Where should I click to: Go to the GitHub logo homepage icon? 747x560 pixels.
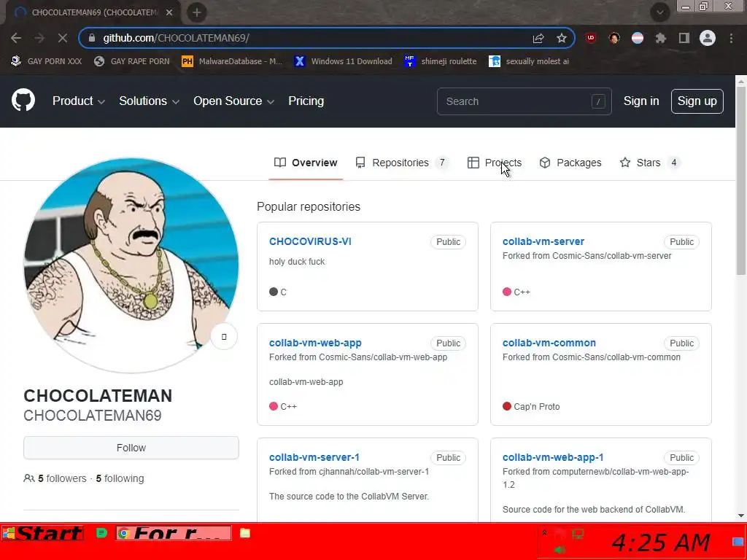point(23,100)
